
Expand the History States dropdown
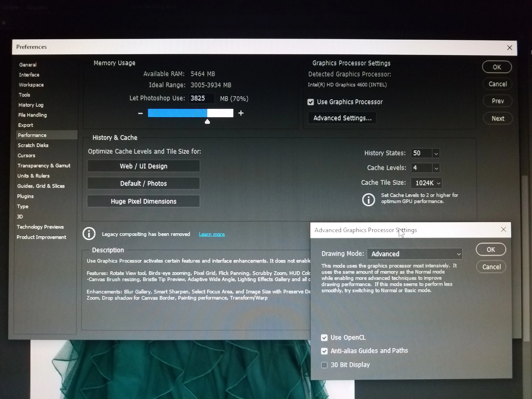[436, 153]
